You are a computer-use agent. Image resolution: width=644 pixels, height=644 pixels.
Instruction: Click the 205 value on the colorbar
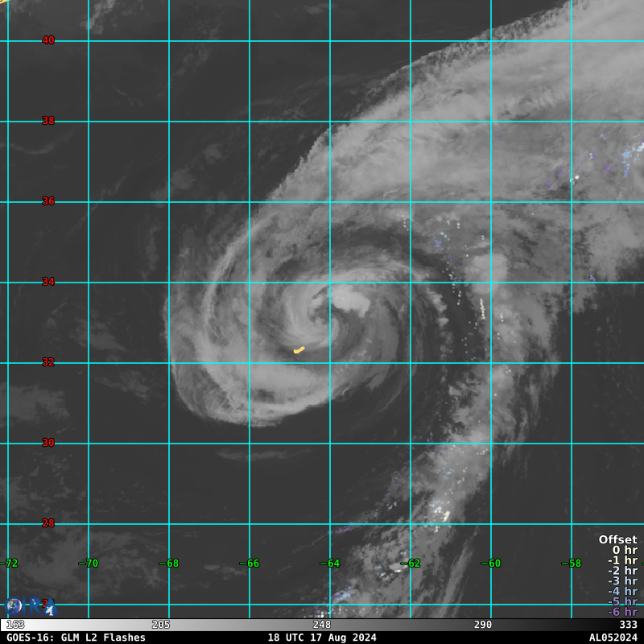coord(161,625)
